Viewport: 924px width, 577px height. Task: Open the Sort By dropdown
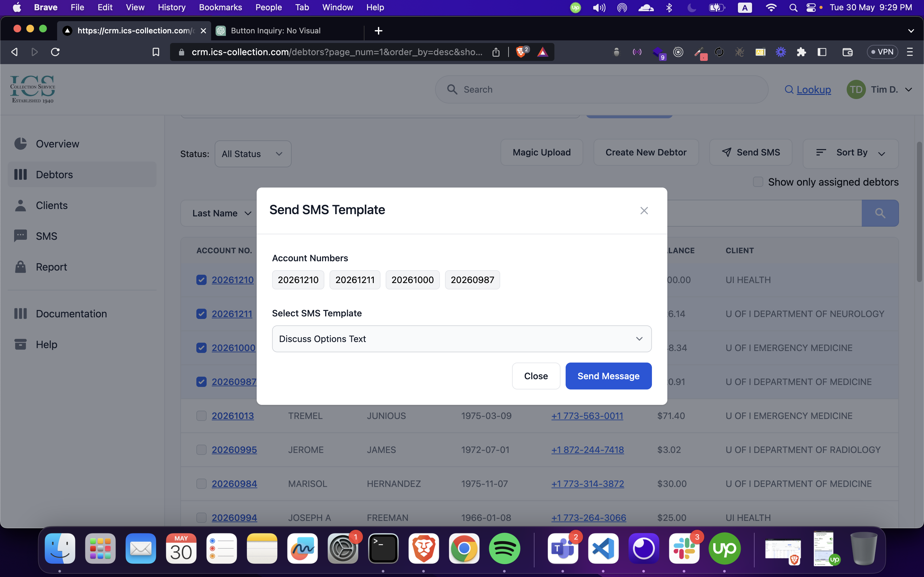tap(850, 153)
